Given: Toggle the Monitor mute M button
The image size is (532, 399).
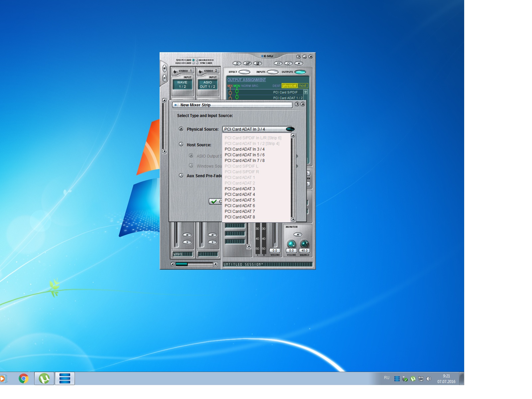Looking at the screenshot, I should [x=298, y=235].
